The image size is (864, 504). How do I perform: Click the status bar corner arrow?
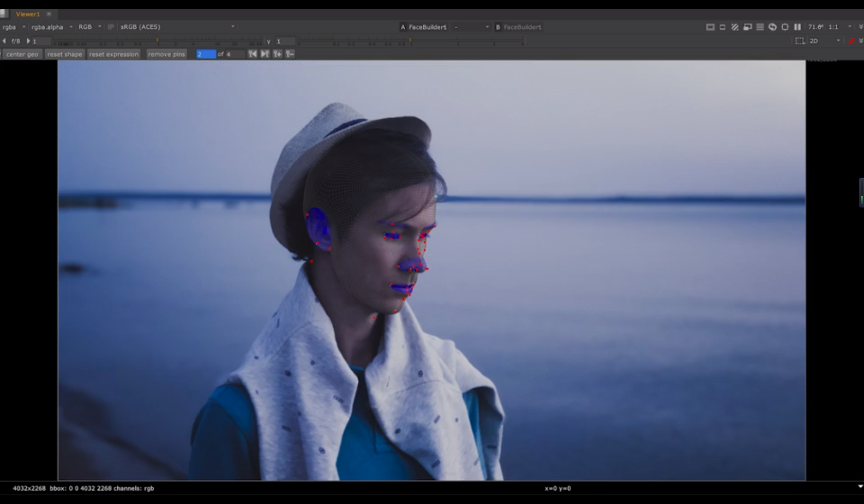point(860,487)
